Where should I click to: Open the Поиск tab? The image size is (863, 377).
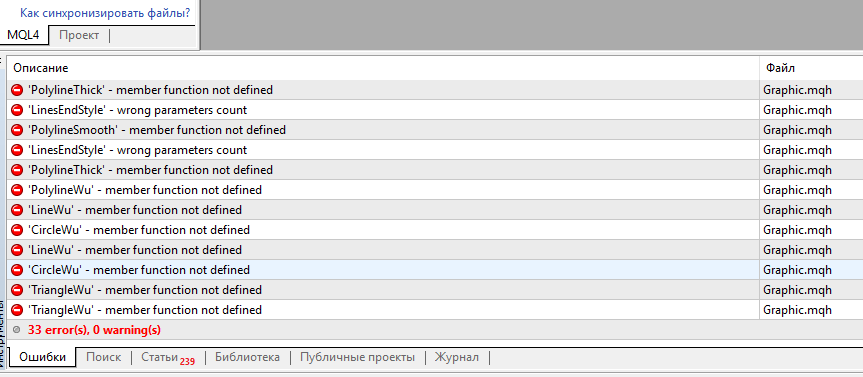(103, 357)
